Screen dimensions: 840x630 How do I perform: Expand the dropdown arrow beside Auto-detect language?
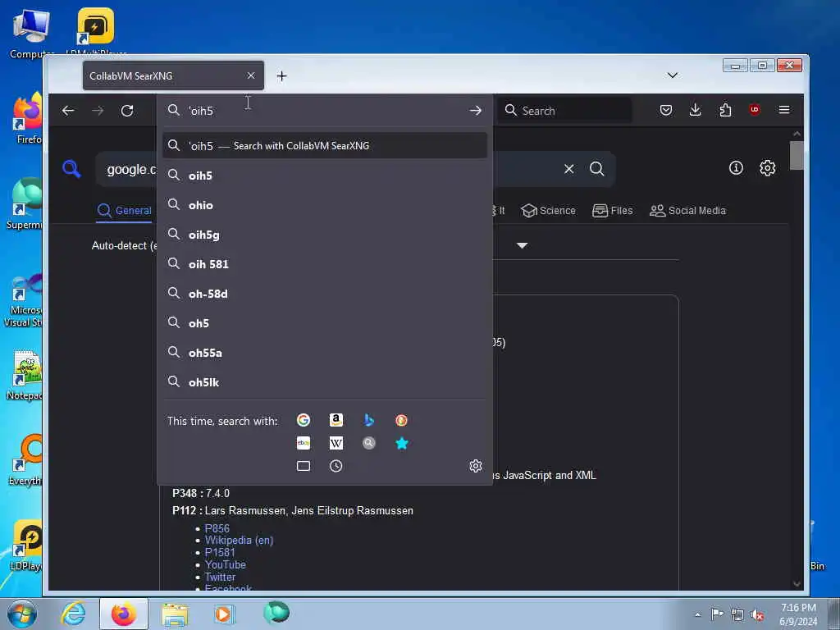pyautogui.click(x=523, y=245)
